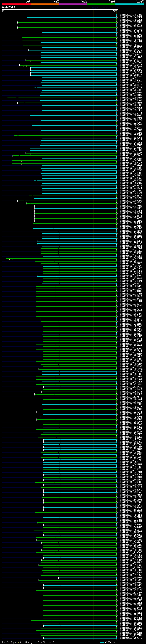Click the green ~80% identity legend bar

[x=101, y=4]
